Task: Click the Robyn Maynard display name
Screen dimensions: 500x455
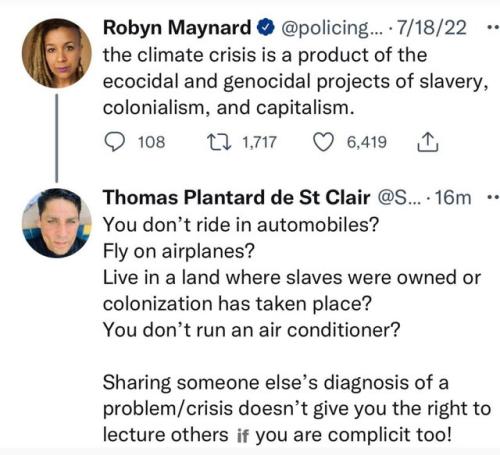Action: coord(177,28)
